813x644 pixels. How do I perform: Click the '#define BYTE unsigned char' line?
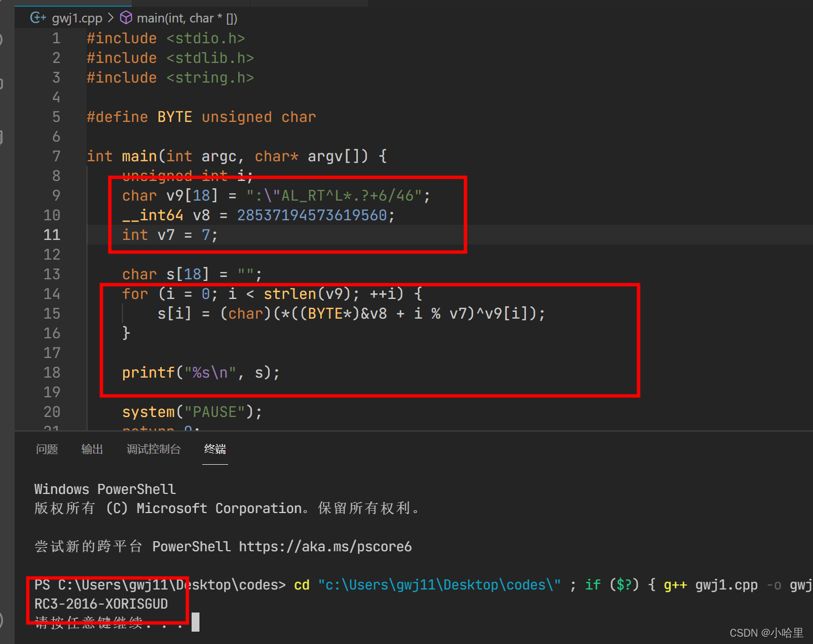click(x=201, y=117)
